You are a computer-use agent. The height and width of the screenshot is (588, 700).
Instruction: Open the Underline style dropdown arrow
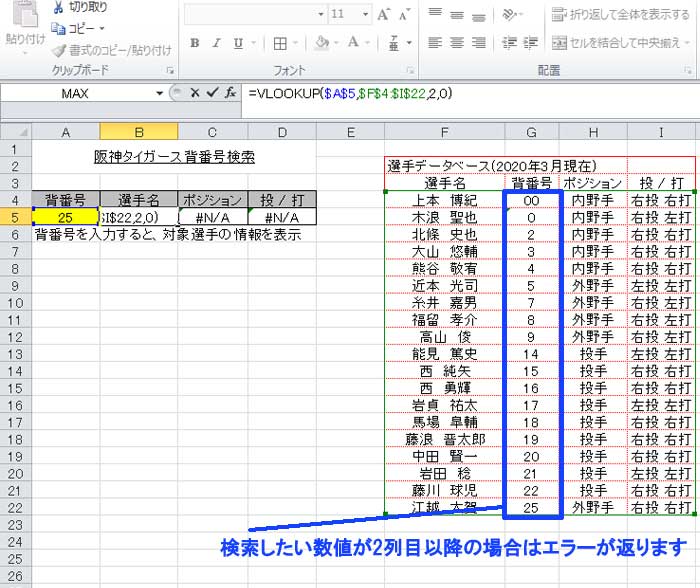(x=254, y=43)
